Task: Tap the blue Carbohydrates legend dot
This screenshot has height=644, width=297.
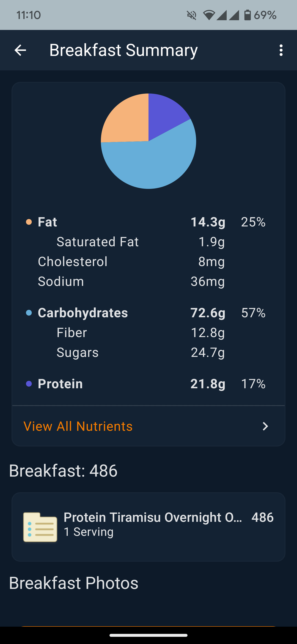Action: [x=29, y=313]
